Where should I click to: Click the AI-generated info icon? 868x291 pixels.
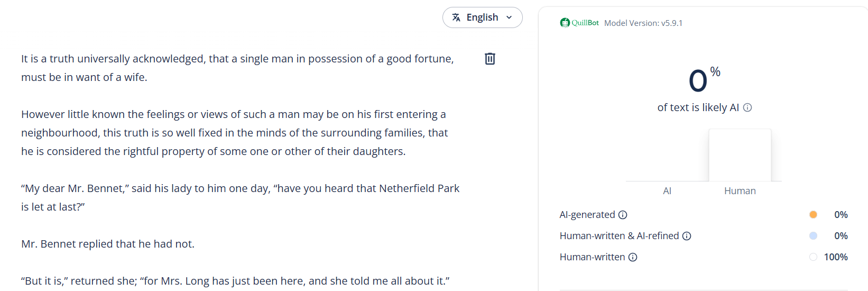point(623,215)
